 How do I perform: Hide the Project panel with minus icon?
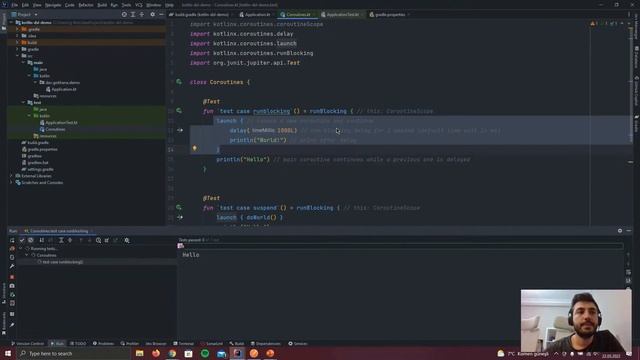(161, 14)
